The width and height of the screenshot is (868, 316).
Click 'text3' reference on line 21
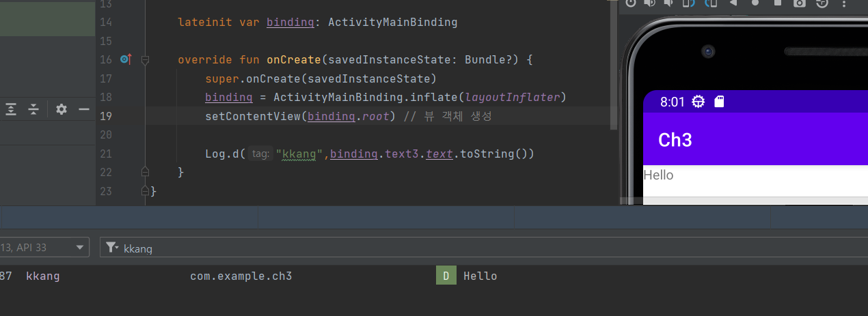pyautogui.click(x=402, y=154)
